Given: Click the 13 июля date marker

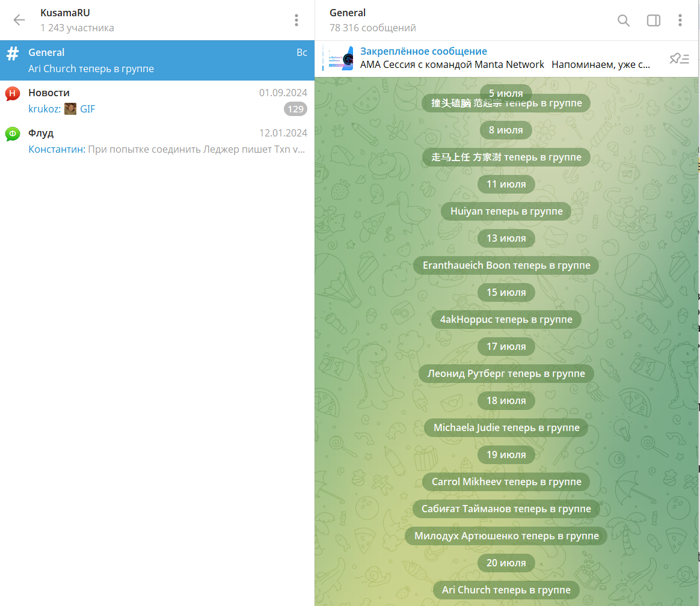Looking at the screenshot, I should click(x=506, y=238).
